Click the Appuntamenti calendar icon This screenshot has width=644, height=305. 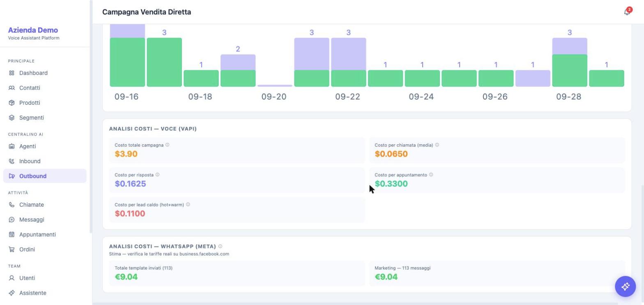pos(11,234)
